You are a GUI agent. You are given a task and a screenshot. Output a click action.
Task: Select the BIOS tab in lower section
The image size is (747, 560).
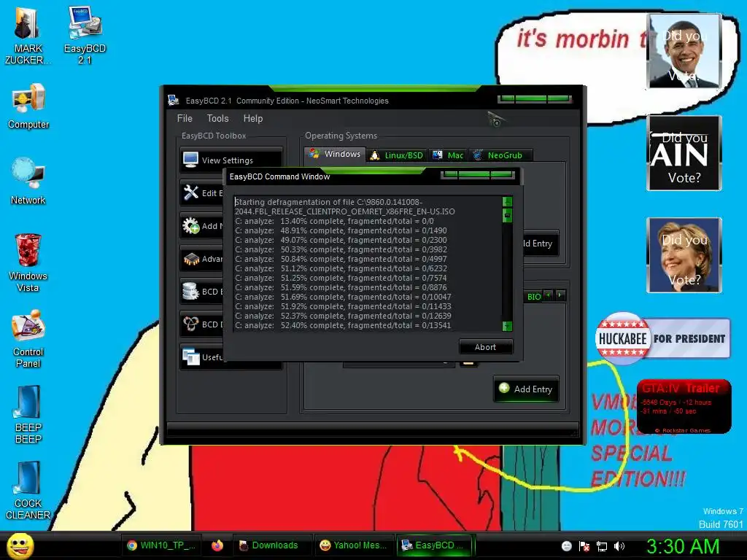(533, 296)
